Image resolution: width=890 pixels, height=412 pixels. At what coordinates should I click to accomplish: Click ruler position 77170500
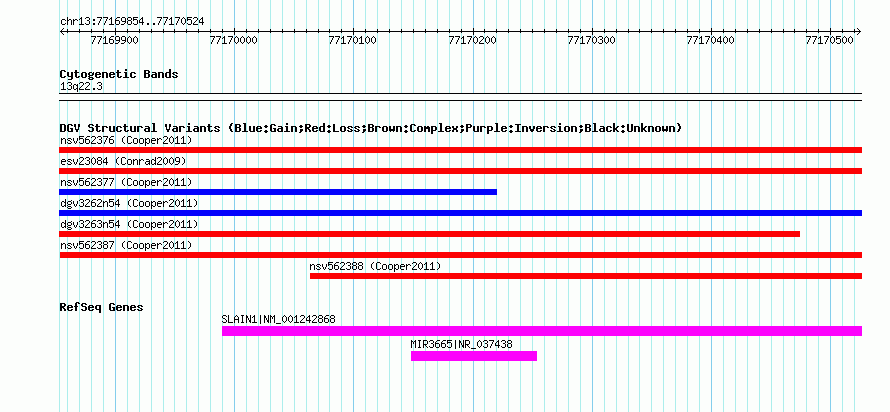(830, 40)
